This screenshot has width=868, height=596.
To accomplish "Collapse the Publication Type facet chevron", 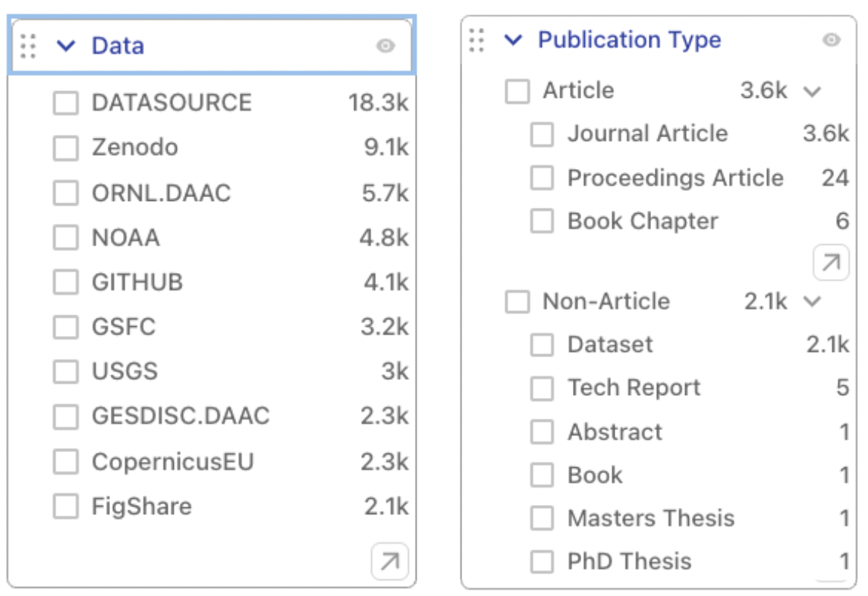I will click(514, 40).
